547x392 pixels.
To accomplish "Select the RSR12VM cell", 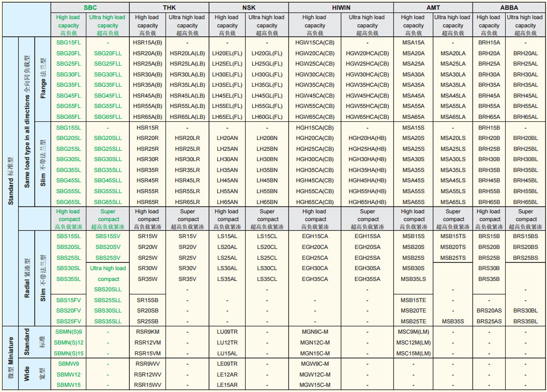I will (x=147, y=342).
